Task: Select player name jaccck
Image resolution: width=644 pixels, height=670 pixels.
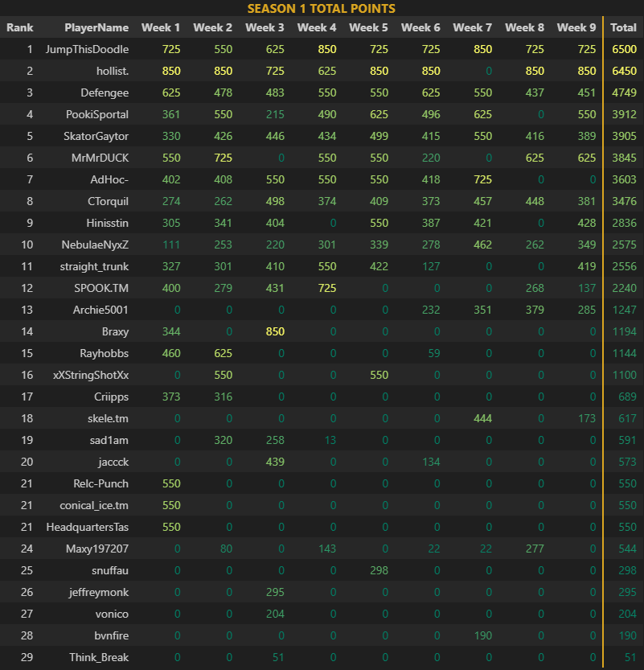Action: click(113, 462)
